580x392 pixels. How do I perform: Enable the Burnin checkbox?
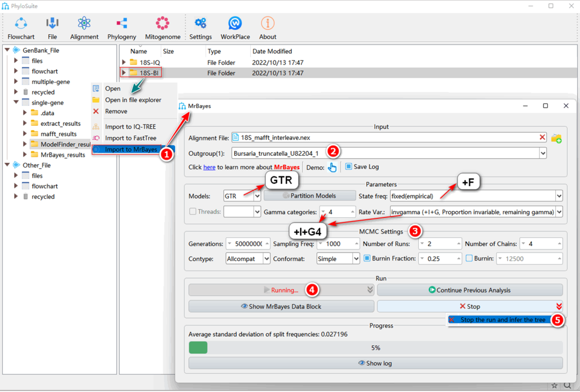coord(469,258)
